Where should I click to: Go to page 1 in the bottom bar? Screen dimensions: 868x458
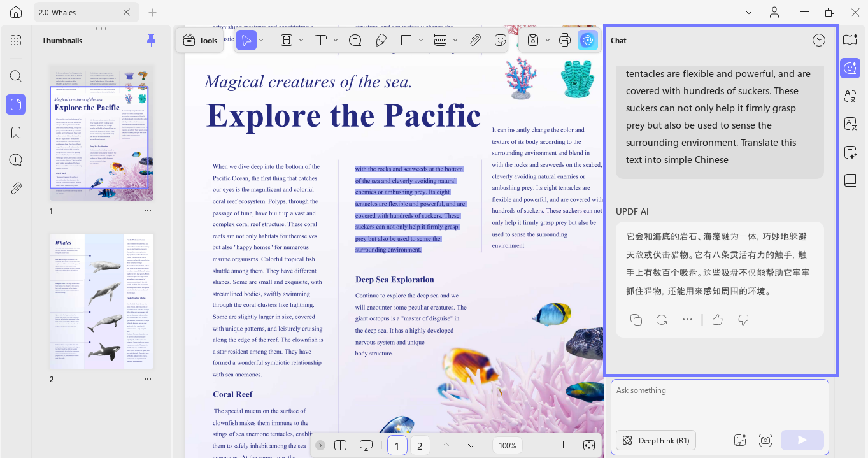(397, 445)
